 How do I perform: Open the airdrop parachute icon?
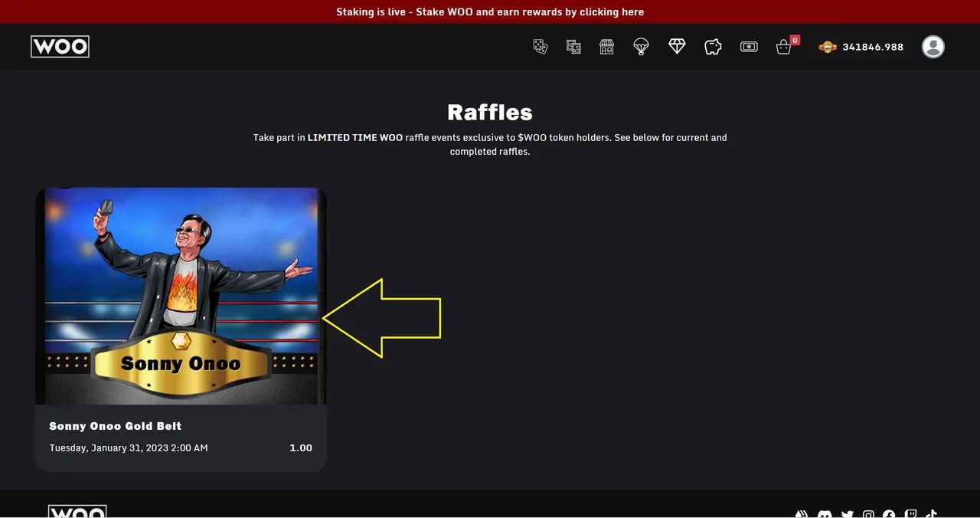click(642, 47)
